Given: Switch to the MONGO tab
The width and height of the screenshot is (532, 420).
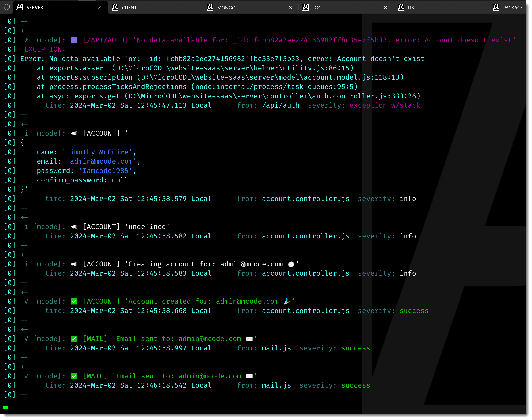Looking at the screenshot, I should (x=226, y=8).
